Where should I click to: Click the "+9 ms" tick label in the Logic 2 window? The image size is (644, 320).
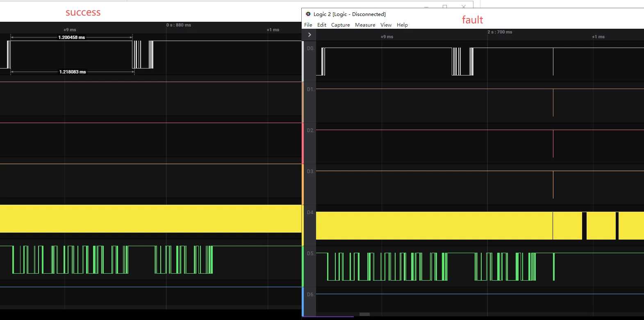(x=387, y=37)
